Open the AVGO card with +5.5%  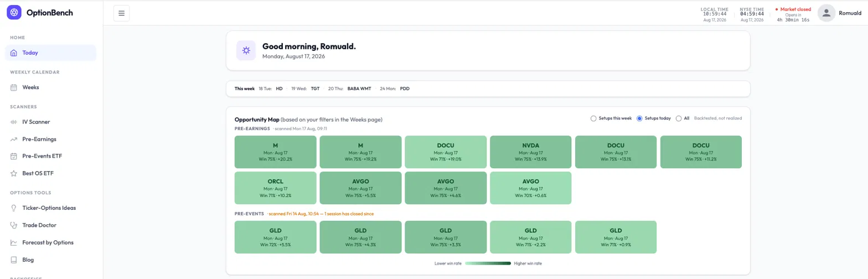pyautogui.click(x=360, y=188)
